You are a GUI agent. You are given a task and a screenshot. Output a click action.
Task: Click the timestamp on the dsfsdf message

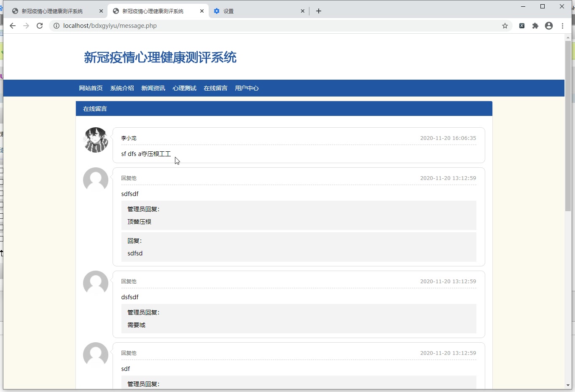448,282
